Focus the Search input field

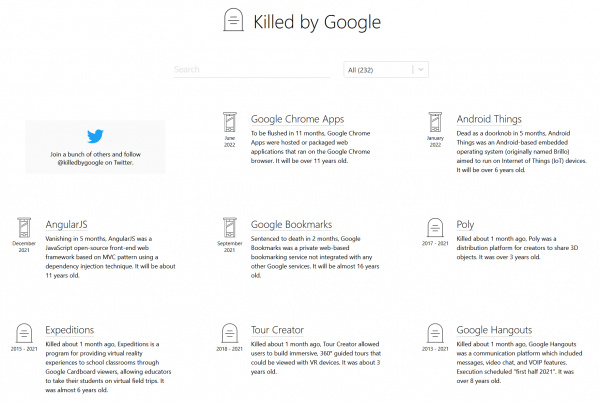coord(250,70)
